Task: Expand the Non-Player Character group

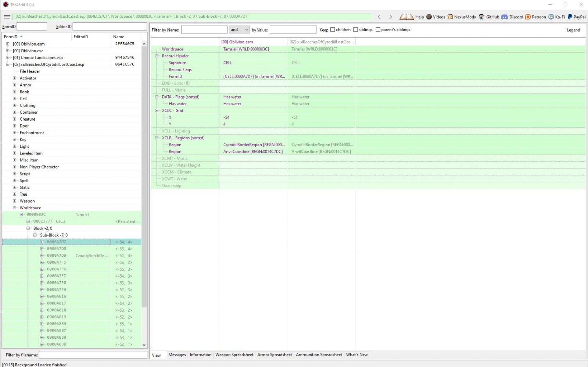Action: [15, 167]
